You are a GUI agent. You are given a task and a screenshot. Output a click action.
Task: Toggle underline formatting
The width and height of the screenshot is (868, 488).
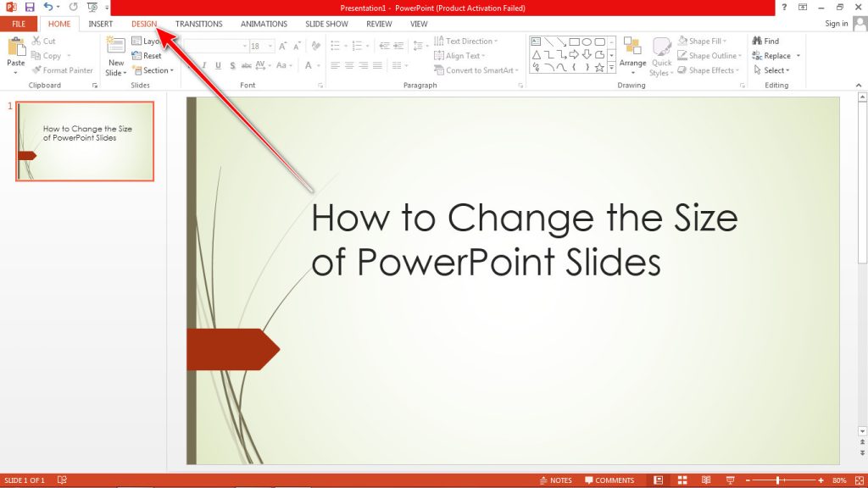(x=219, y=64)
